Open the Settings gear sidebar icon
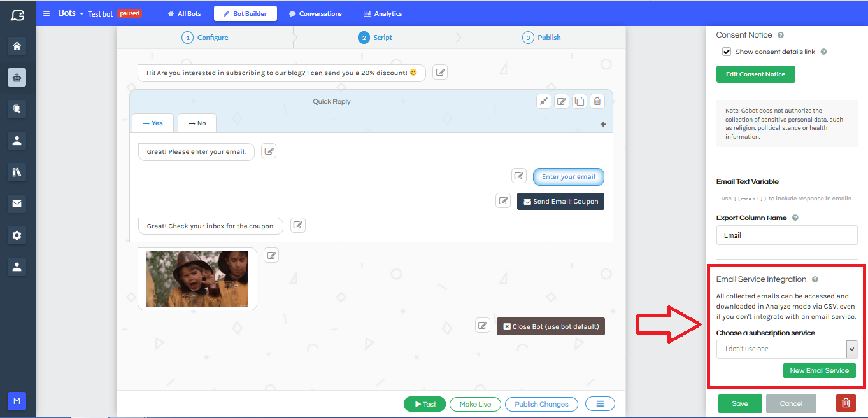The width and height of the screenshot is (868, 418). (x=17, y=235)
